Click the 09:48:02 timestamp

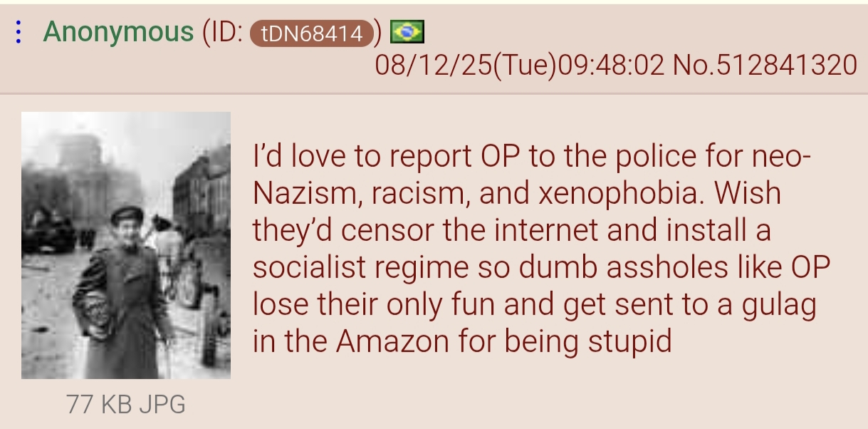pos(611,66)
